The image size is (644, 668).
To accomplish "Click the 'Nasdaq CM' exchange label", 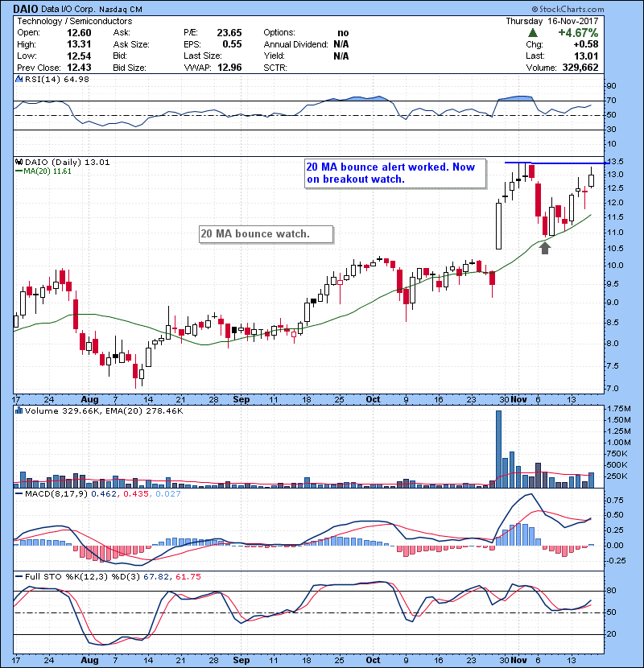I will pyautogui.click(x=121, y=10).
